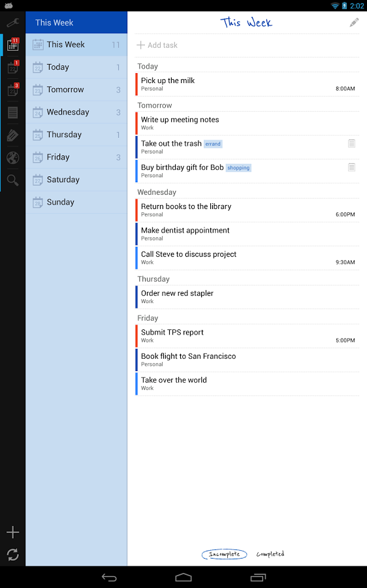Open the search magnifier icon
The height and width of the screenshot is (588, 367).
point(13,180)
